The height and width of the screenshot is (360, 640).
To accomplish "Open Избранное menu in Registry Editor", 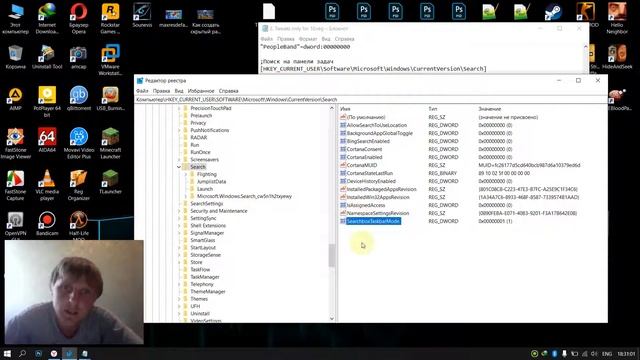I will pos(201,91).
